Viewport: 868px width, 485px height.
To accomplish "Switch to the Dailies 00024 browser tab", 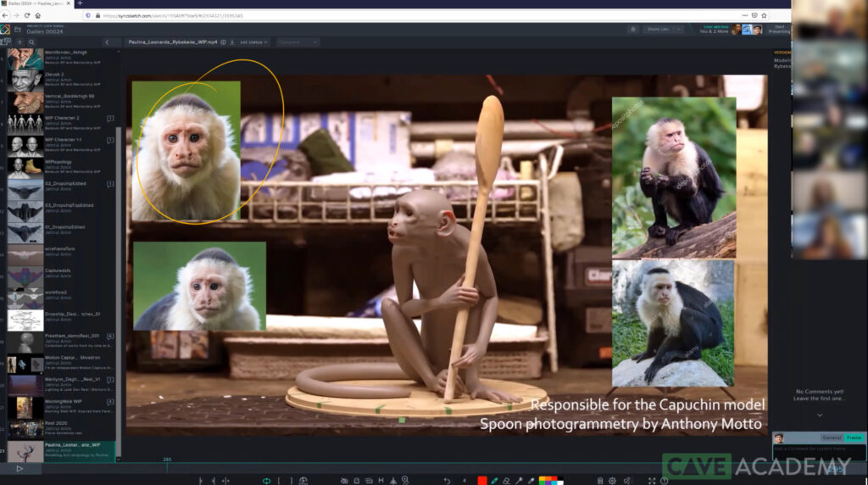I will pos(36,3).
